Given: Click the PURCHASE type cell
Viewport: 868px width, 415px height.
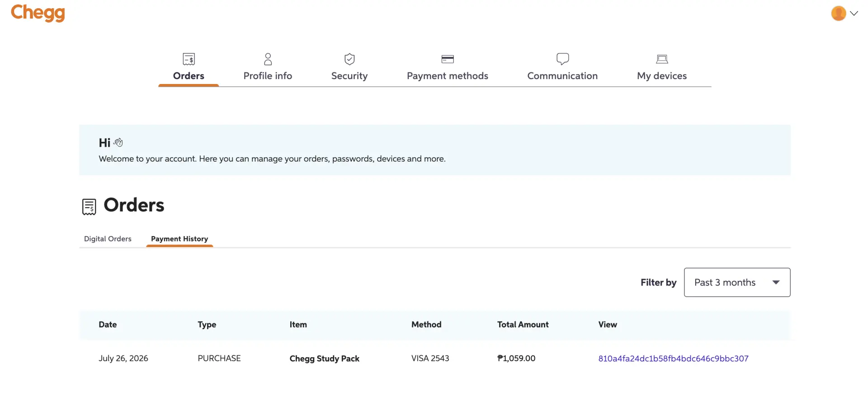Looking at the screenshot, I should [219, 359].
